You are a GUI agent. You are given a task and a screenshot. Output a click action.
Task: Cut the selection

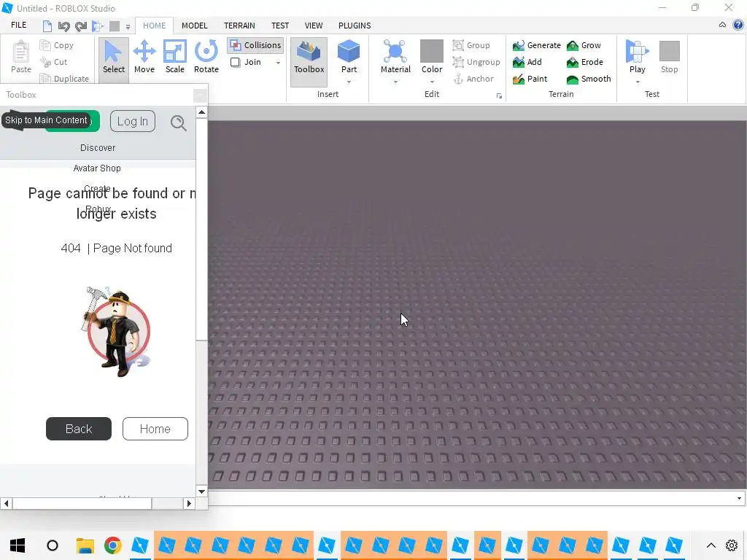[54, 62]
